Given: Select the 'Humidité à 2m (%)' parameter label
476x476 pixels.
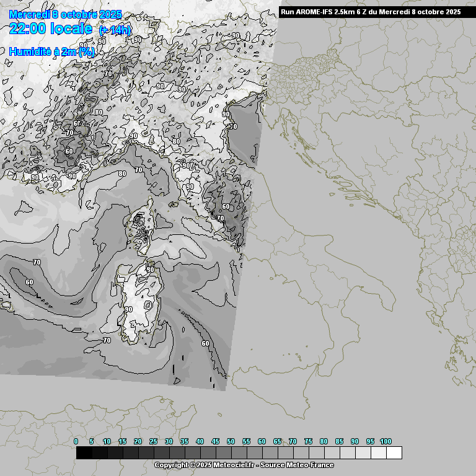Looking at the screenshot, I should tap(52, 52).
